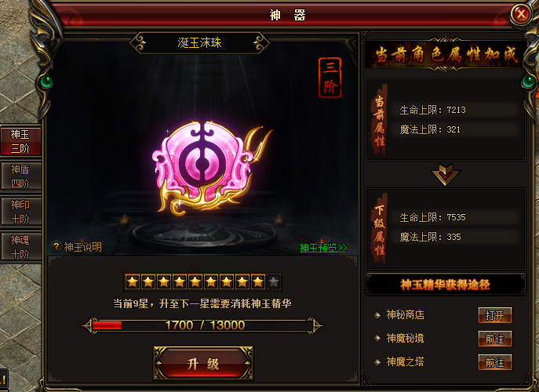Click the downward arrow between attribute panels

click(446, 174)
